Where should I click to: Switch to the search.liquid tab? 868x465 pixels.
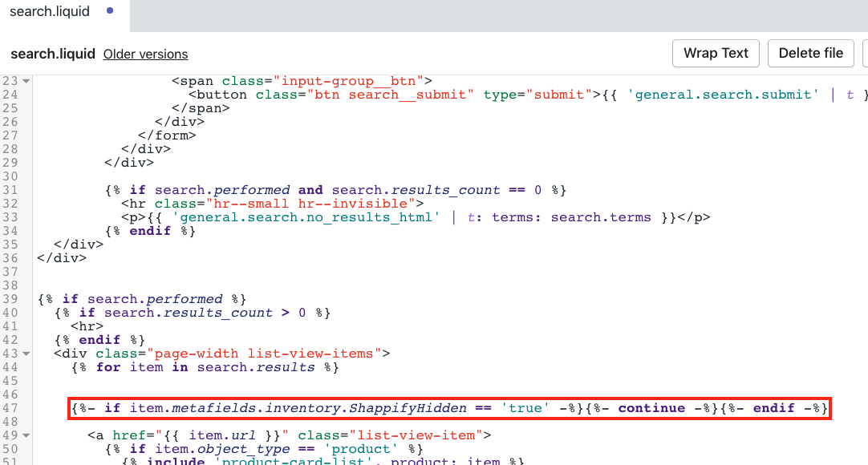[50, 12]
